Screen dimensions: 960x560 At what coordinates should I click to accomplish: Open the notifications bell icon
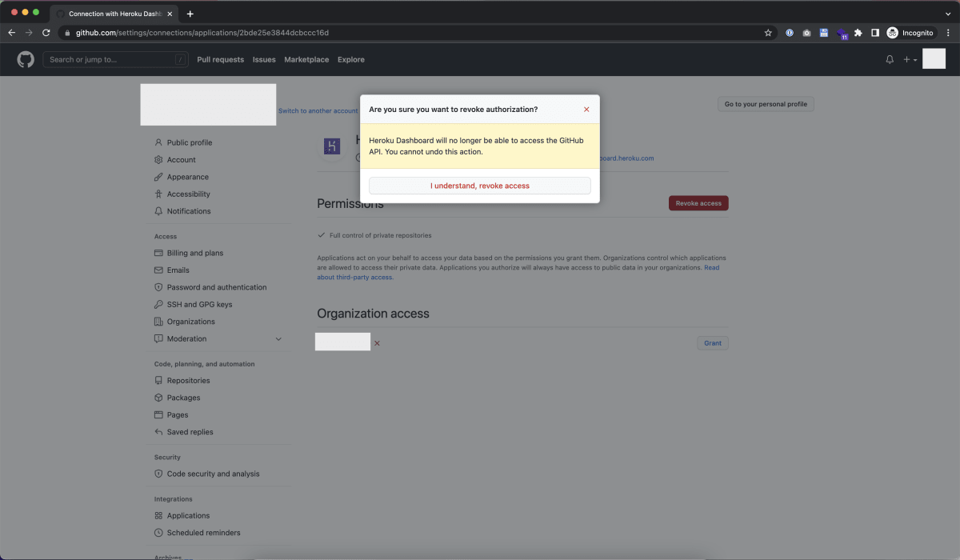(890, 59)
